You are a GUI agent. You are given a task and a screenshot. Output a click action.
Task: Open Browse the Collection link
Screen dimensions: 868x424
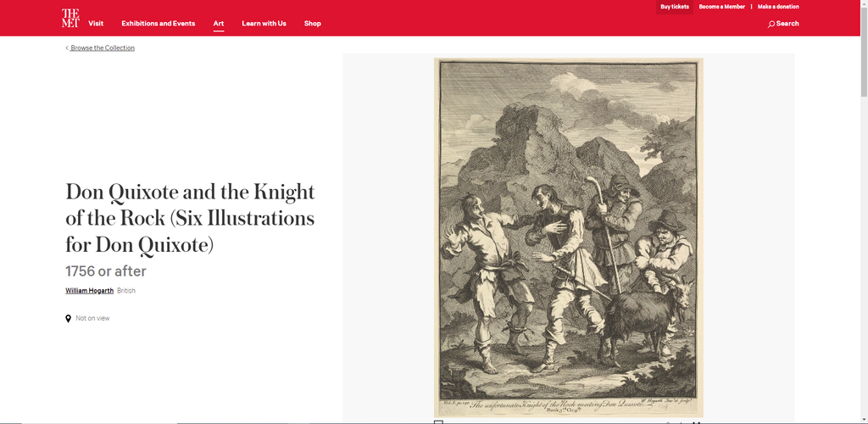click(x=103, y=48)
